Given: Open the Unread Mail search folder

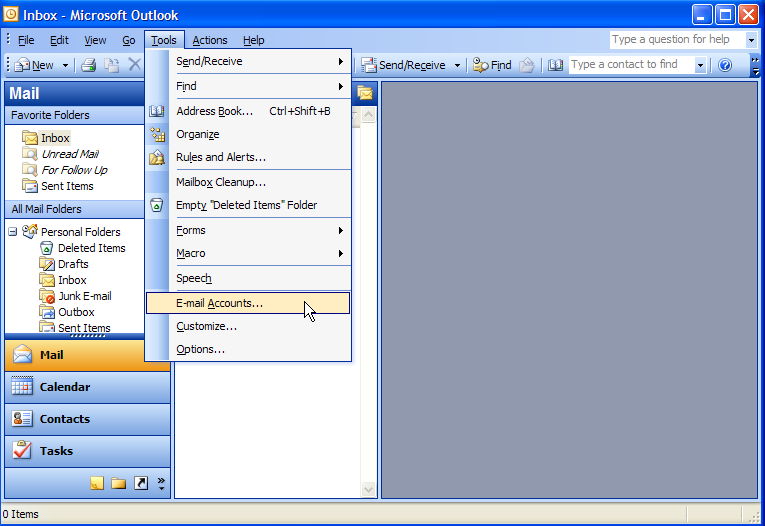Looking at the screenshot, I should point(70,154).
